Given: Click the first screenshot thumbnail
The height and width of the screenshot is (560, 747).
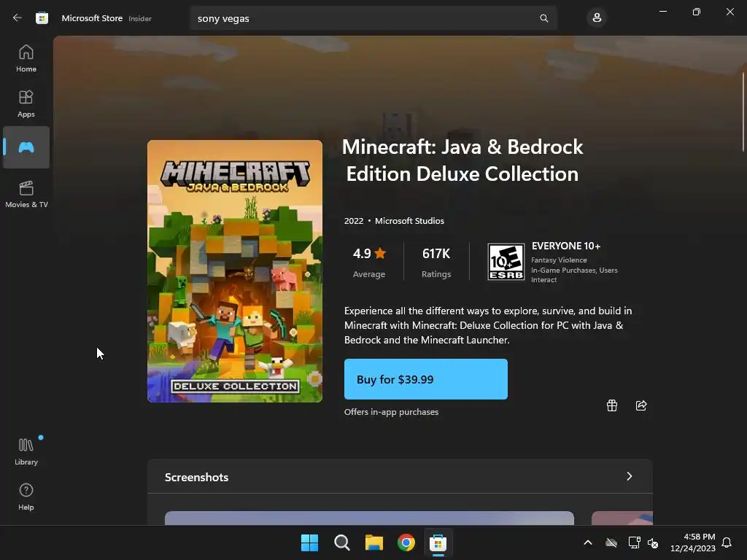Looking at the screenshot, I should (x=369, y=518).
